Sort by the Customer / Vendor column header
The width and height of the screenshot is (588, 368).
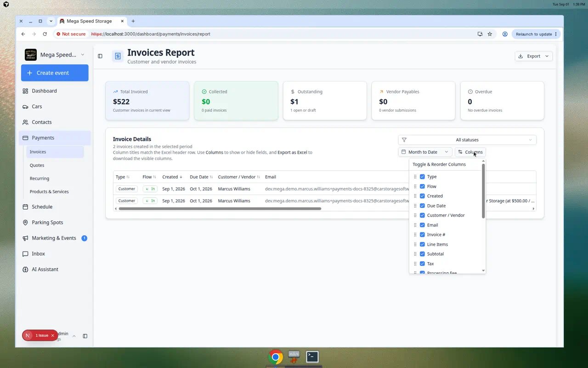(239, 177)
